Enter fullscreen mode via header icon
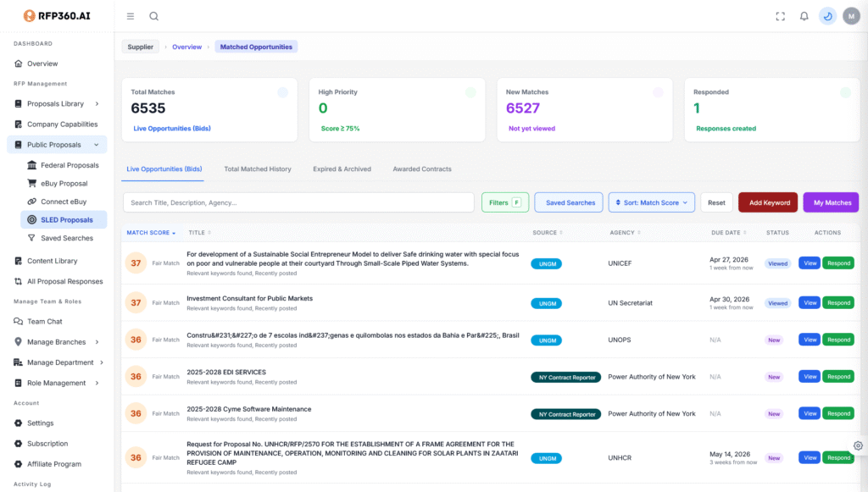Image resolution: width=868 pixels, height=492 pixels. (781, 16)
